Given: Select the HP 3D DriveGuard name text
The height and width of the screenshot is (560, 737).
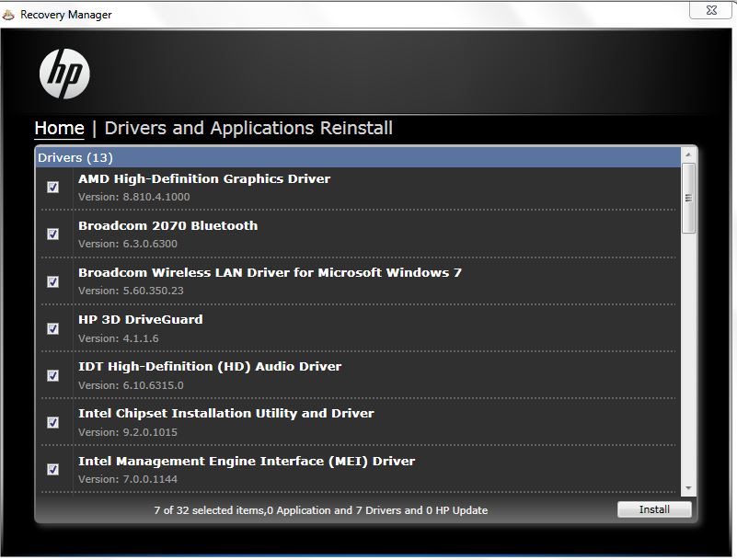Looking at the screenshot, I should point(140,319).
